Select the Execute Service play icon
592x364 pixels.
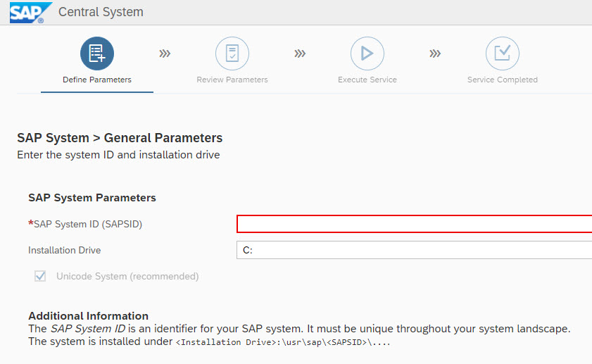pyautogui.click(x=367, y=54)
